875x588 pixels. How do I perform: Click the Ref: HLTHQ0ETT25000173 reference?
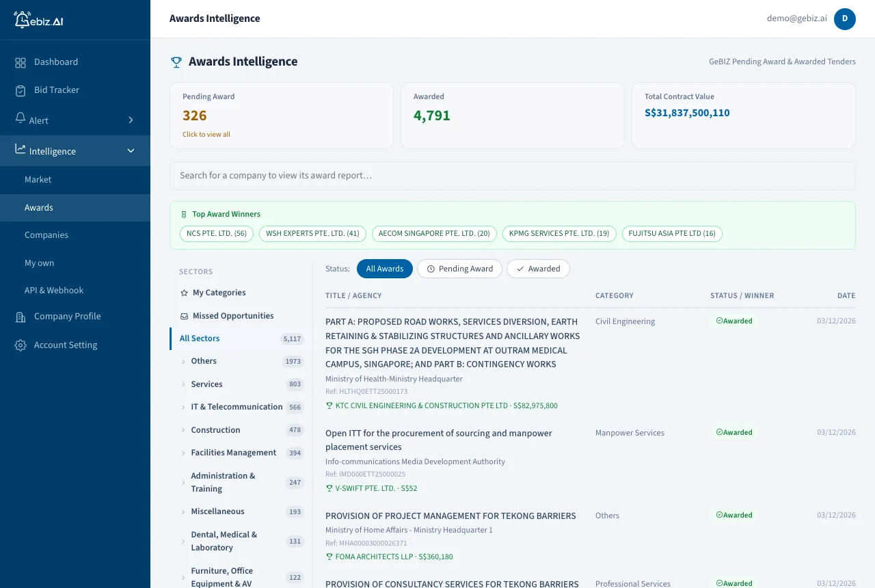[x=366, y=392]
